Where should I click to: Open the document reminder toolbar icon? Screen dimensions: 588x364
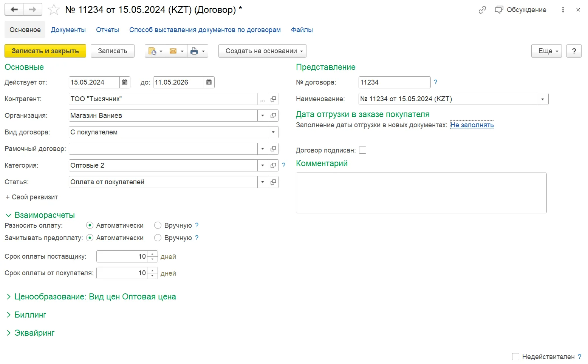point(155,51)
